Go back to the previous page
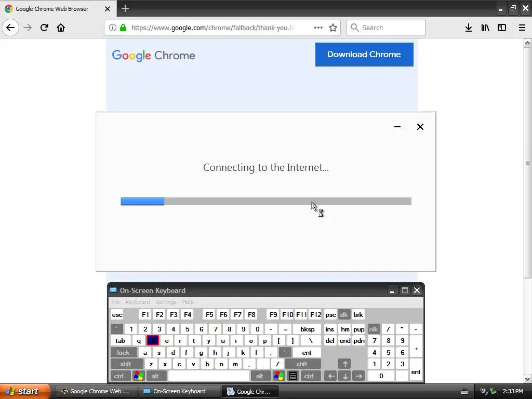The image size is (532, 399). (x=10, y=28)
